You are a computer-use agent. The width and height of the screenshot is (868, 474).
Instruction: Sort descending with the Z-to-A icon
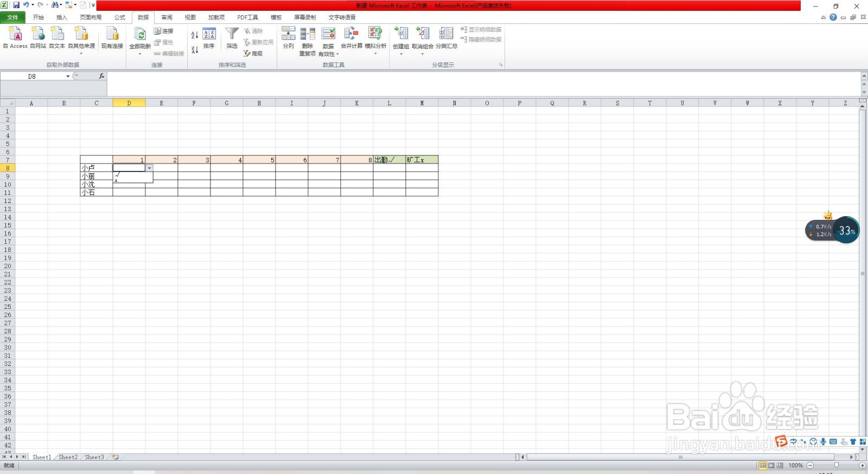coord(194,50)
